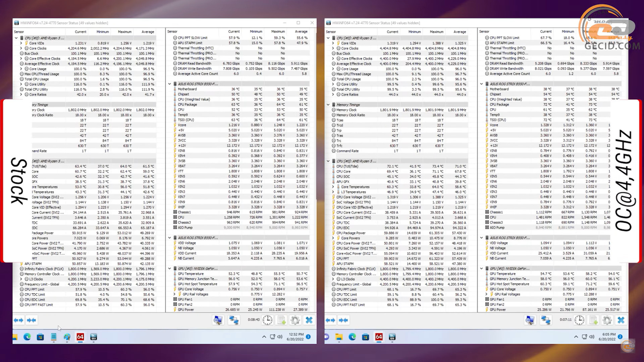Click Current column header in Stock window left pane
This screenshot has height=362, width=644.
80,32
